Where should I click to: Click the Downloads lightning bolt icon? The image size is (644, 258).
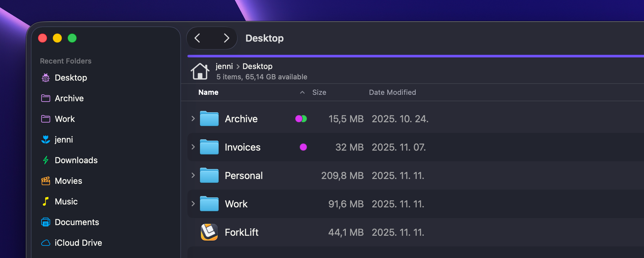point(46,160)
